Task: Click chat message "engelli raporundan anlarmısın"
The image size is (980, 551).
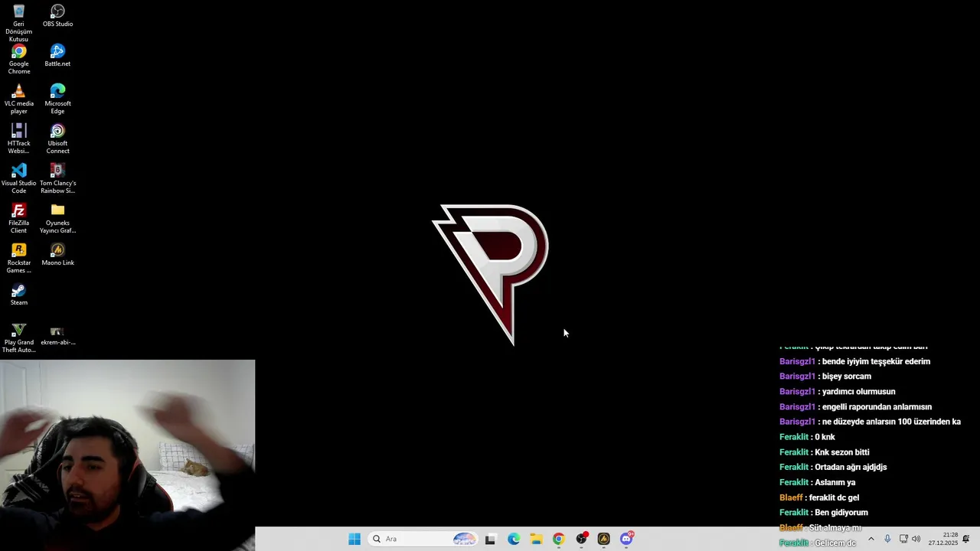Action: pos(877,407)
